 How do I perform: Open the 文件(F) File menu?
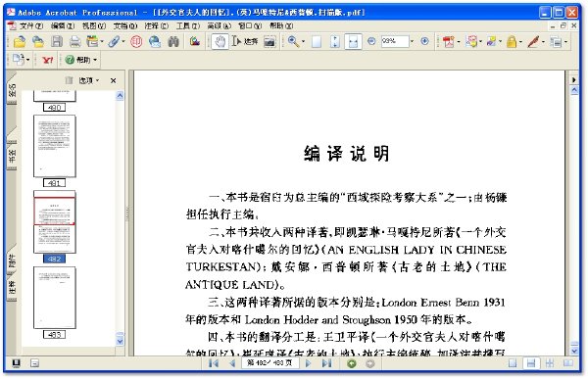(x=30, y=25)
